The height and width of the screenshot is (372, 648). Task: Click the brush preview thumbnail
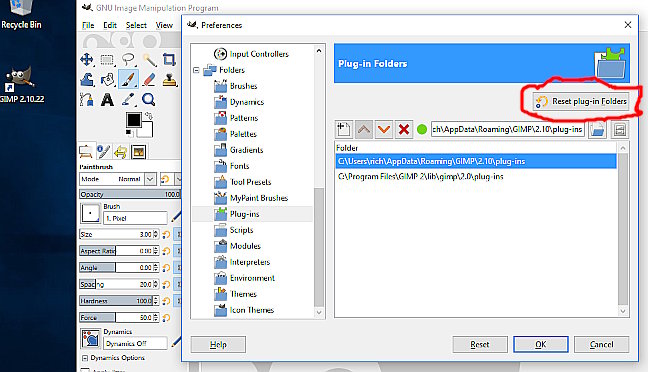click(90, 214)
